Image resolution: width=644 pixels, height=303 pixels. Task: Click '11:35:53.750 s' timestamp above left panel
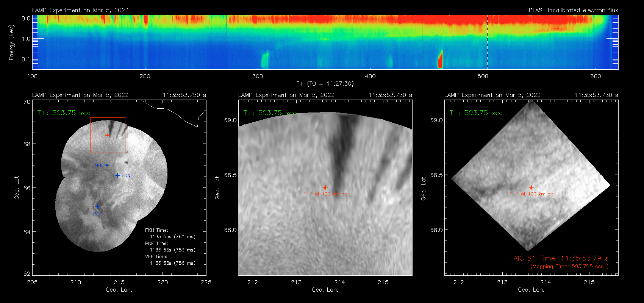184,95
